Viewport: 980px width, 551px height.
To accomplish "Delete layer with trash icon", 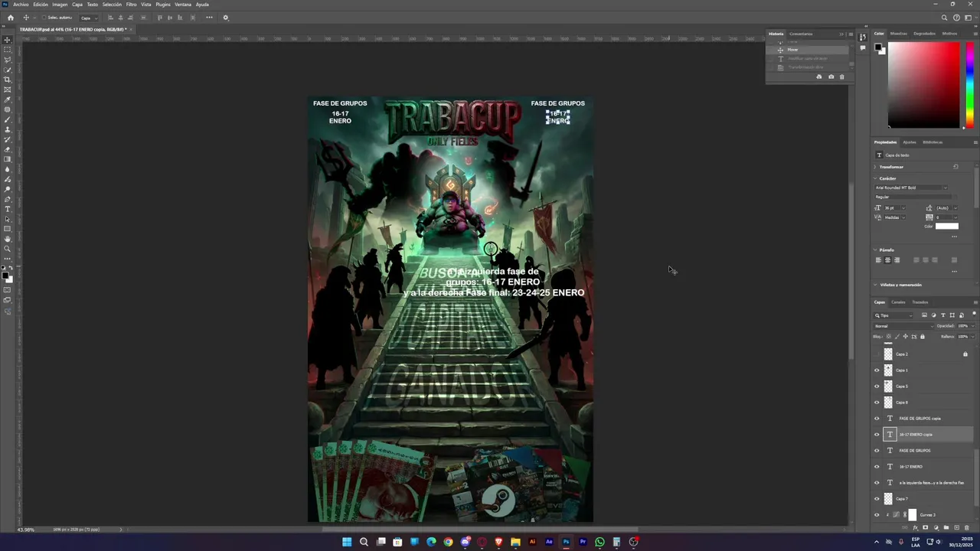I will coord(966,527).
